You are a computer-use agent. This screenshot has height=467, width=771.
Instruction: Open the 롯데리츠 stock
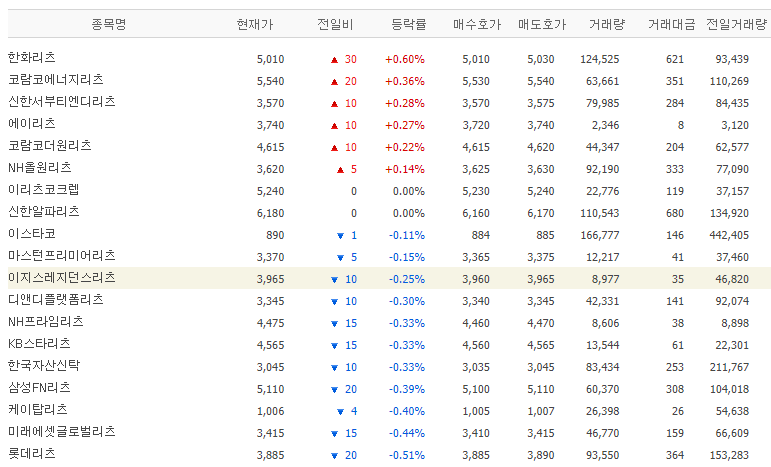[x=31, y=454]
